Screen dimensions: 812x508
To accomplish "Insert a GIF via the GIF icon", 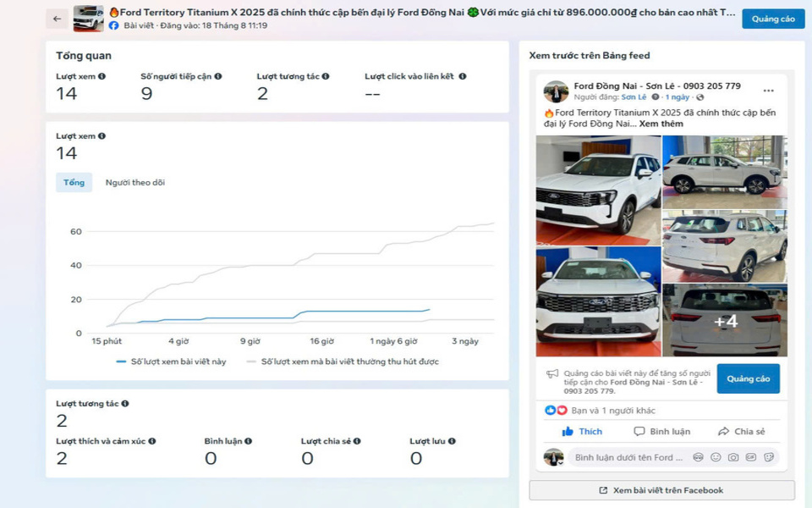I will (751, 457).
